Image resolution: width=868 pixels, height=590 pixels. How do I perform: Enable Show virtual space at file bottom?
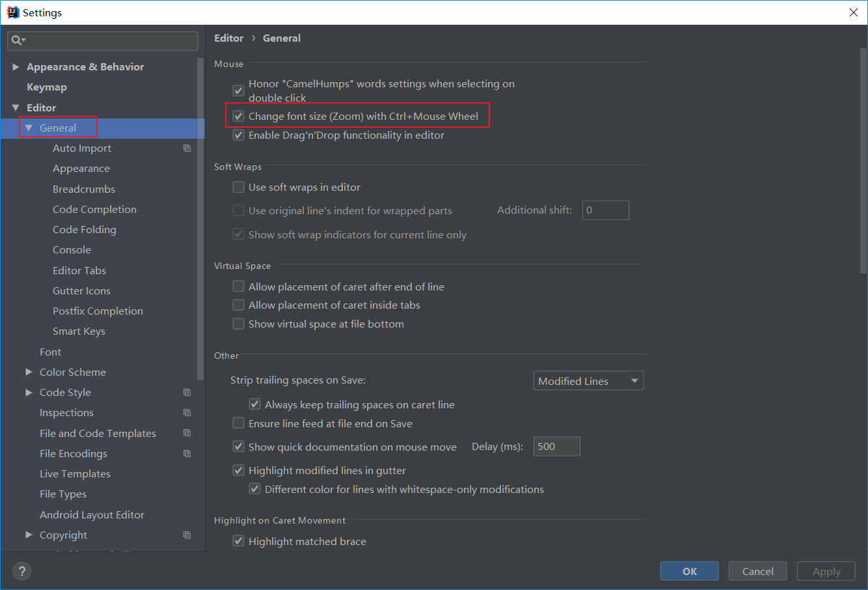click(x=239, y=324)
